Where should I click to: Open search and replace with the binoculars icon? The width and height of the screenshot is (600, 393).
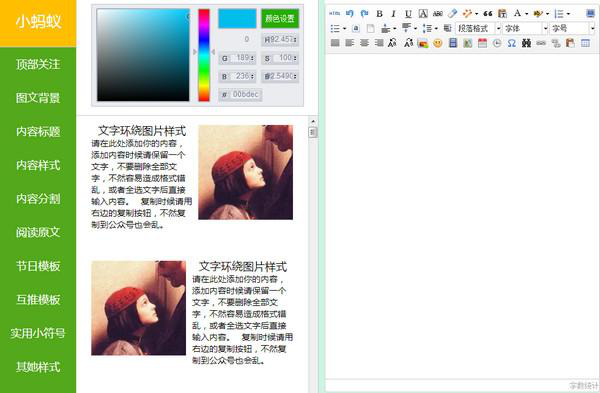point(527,43)
